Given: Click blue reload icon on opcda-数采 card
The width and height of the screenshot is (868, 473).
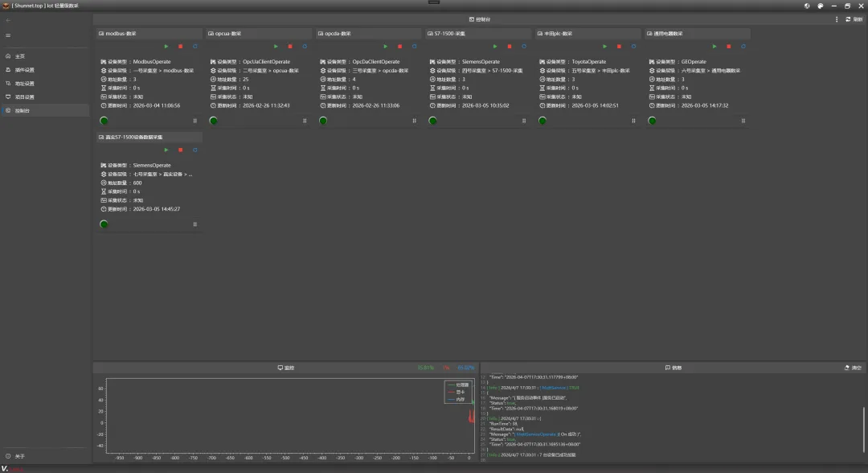Looking at the screenshot, I should [x=414, y=47].
